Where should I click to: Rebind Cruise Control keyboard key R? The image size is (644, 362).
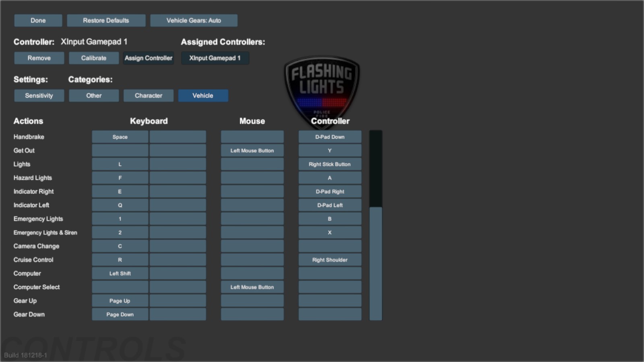coord(120,260)
